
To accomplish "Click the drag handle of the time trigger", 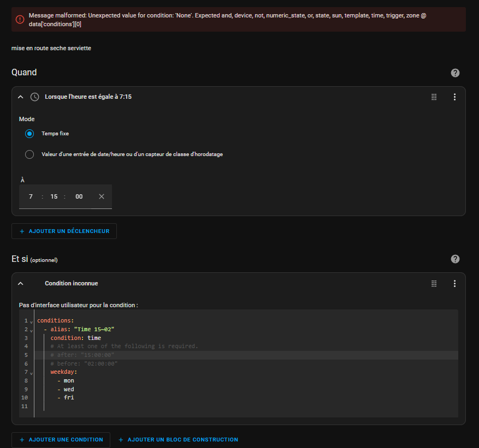I will click(434, 97).
